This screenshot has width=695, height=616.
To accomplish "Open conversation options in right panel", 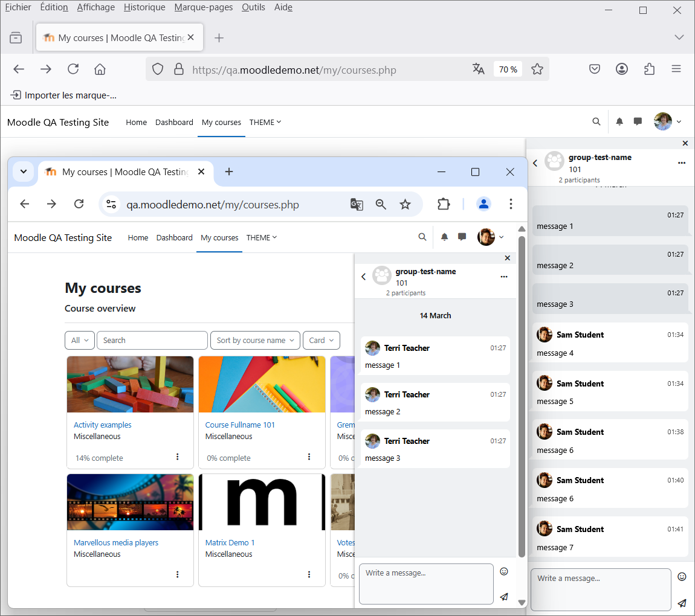I will (682, 163).
